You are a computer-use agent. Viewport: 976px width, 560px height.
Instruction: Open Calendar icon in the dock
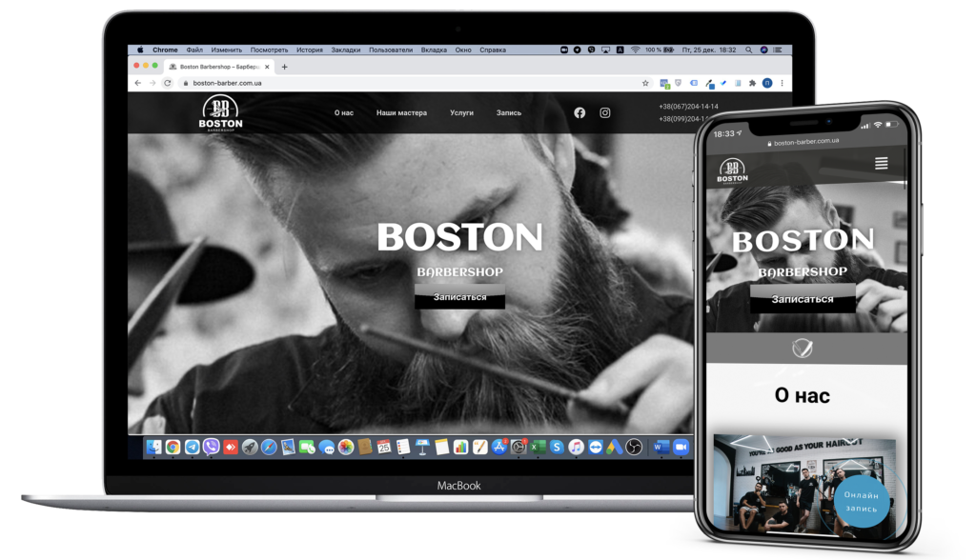384,447
